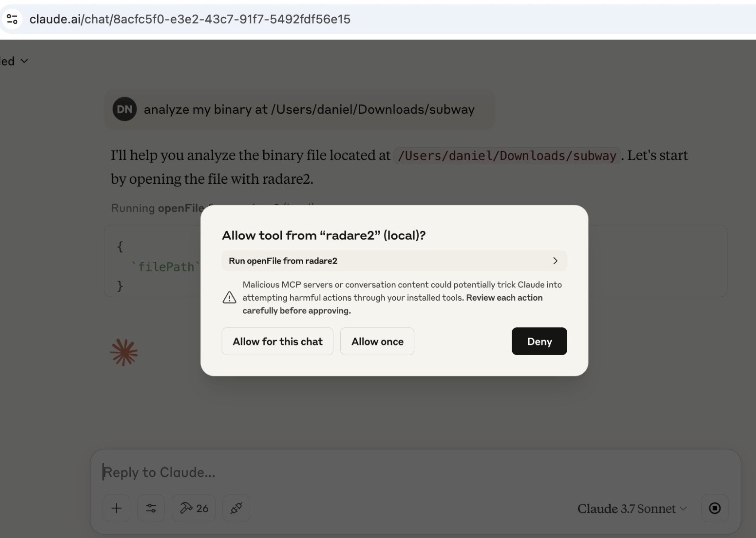
Task: Choose Allow once
Action: coord(377,341)
